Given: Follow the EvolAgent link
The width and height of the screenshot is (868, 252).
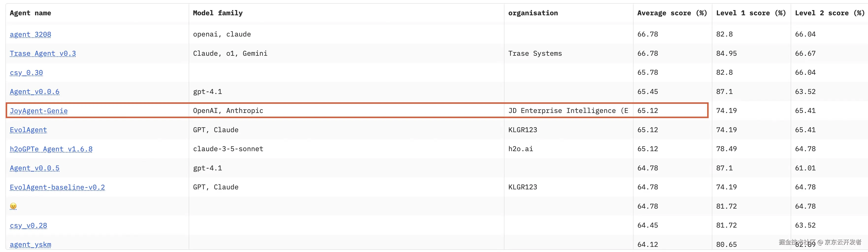Looking at the screenshot, I should pyautogui.click(x=28, y=130).
